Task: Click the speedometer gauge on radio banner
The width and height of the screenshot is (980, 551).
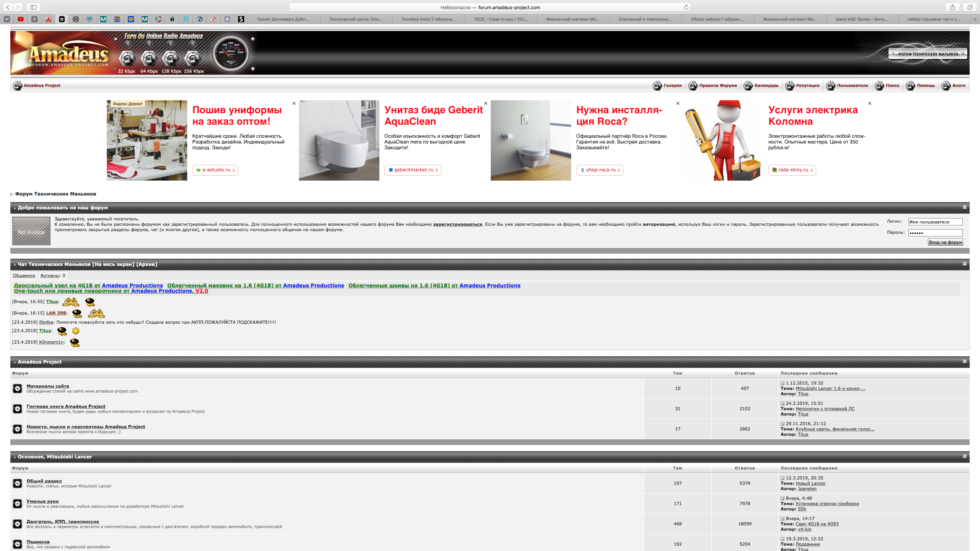Action: [x=231, y=53]
